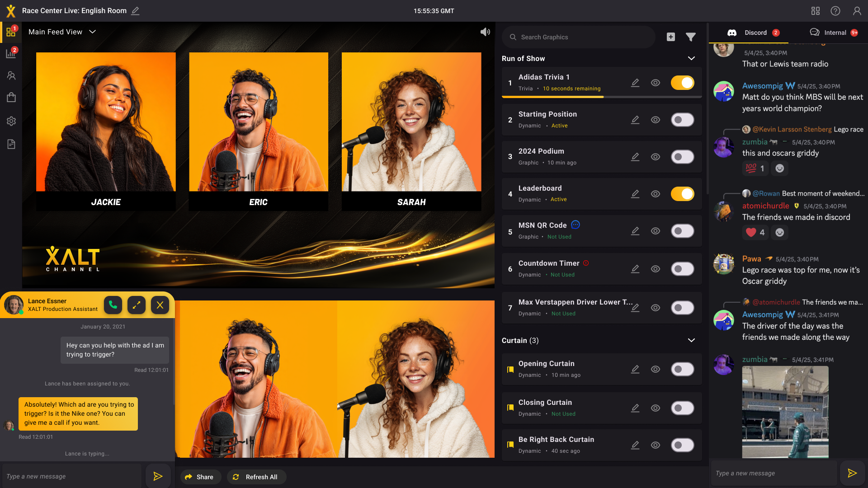
Task: Click the filter graphics funnel icon
Action: [x=690, y=37]
